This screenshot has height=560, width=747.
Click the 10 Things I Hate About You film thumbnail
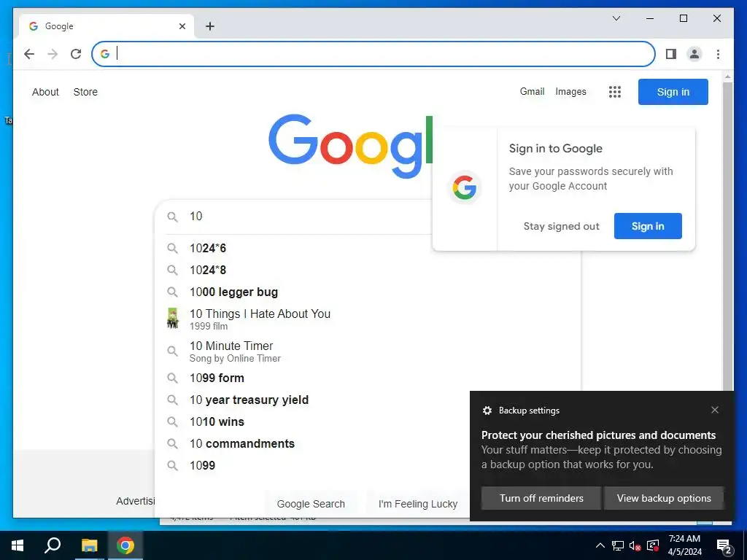tap(172, 318)
